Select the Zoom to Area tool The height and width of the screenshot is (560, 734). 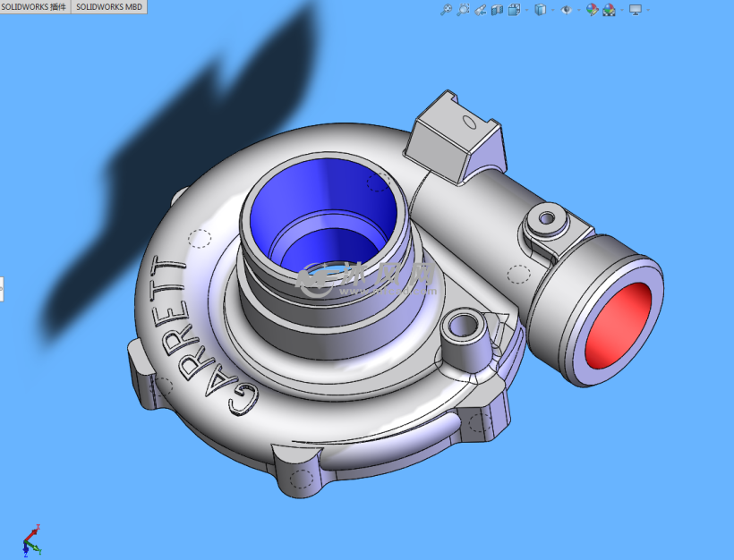pyautogui.click(x=463, y=9)
